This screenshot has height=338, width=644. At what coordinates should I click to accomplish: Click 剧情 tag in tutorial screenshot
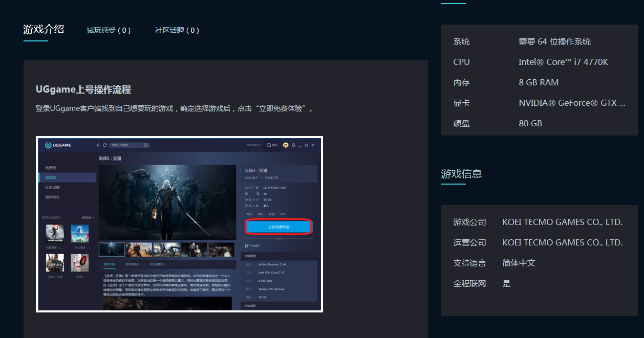(272, 214)
